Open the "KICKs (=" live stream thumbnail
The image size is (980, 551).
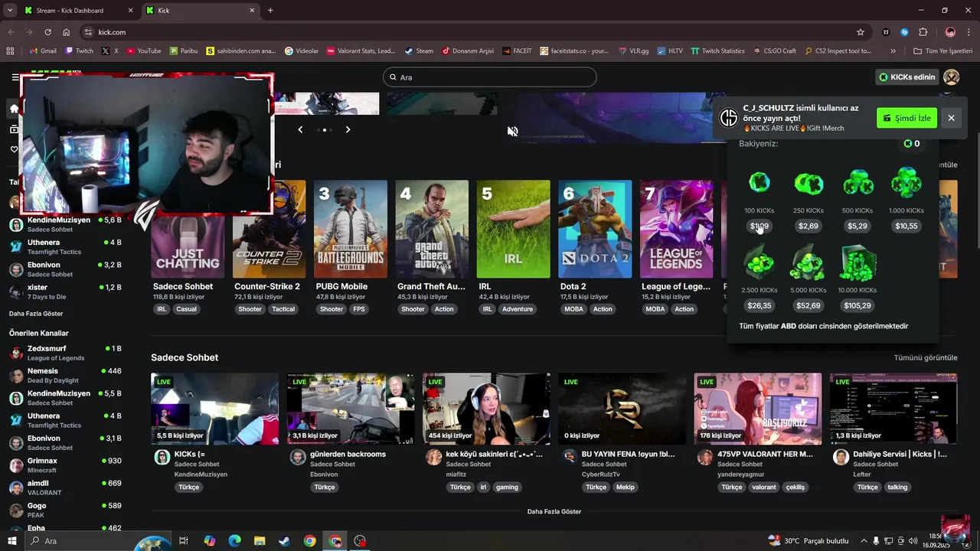coord(214,409)
